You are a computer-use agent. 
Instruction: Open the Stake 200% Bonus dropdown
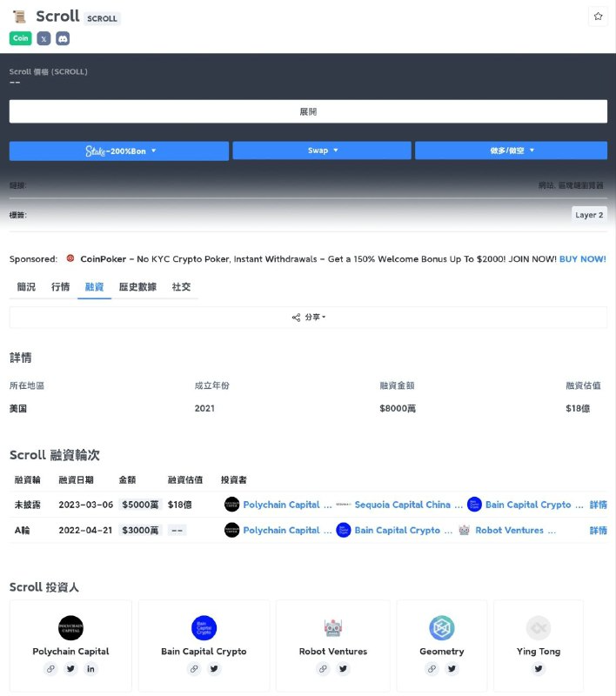point(119,151)
